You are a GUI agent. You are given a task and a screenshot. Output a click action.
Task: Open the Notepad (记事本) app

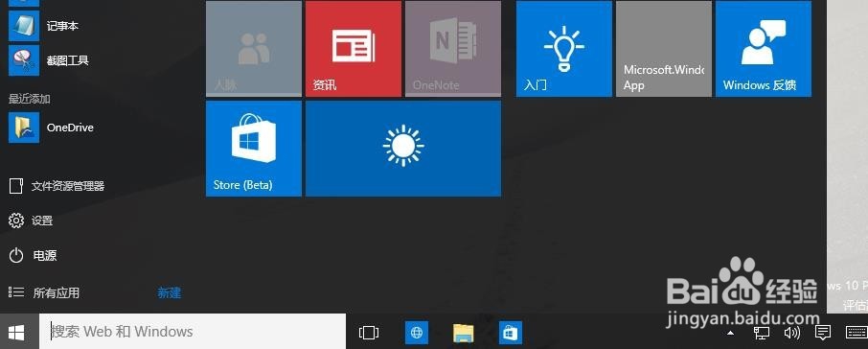tap(44, 26)
